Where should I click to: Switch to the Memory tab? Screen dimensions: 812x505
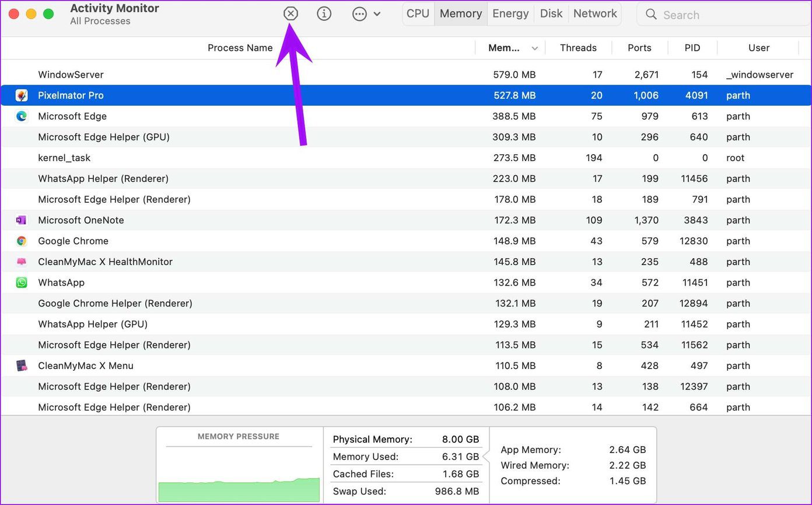[461, 13]
